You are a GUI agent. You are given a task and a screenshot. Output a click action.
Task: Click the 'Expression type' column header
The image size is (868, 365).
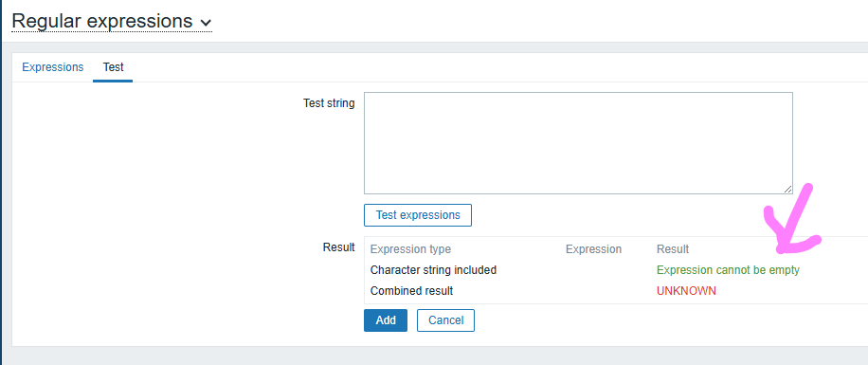(x=410, y=249)
